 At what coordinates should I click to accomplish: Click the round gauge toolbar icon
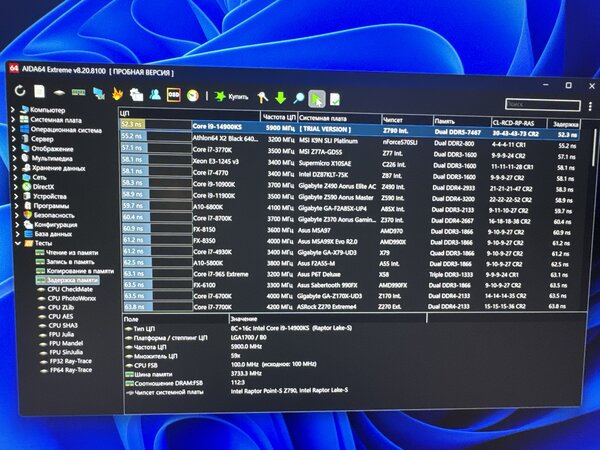click(193, 95)
